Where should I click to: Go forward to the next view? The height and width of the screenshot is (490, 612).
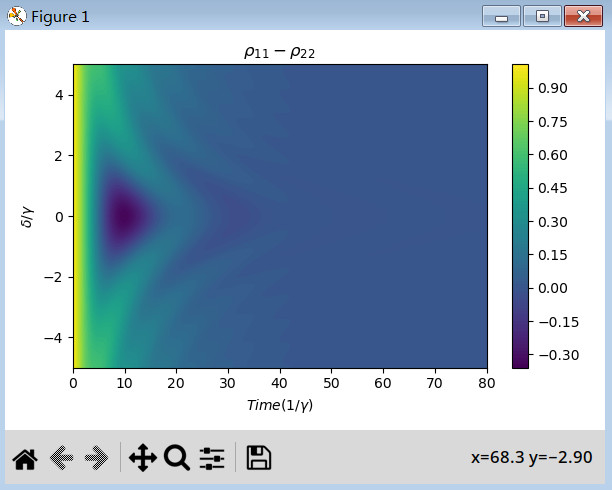pyautogui.click(x=97, y=458)
